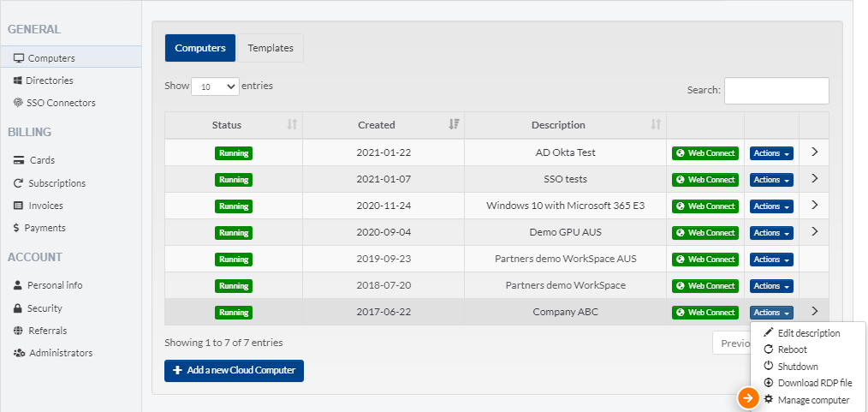Open Referrals globe icon in sidebar

(x=18, y=331)
